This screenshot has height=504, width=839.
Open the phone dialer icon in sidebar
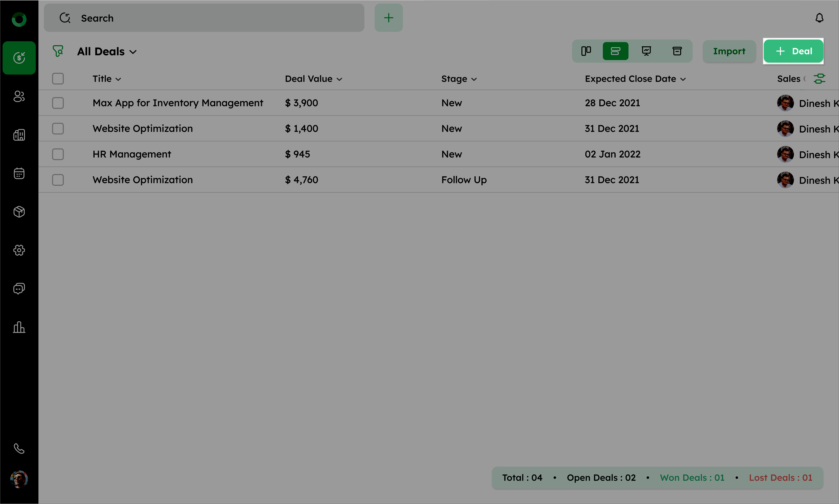(x=19, y=448)
